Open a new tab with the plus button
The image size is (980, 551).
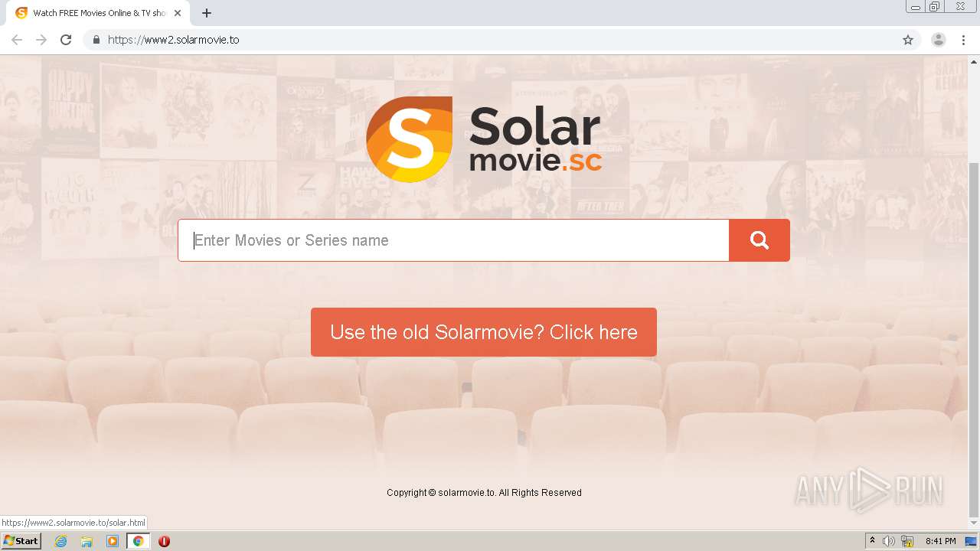point(207,13)
